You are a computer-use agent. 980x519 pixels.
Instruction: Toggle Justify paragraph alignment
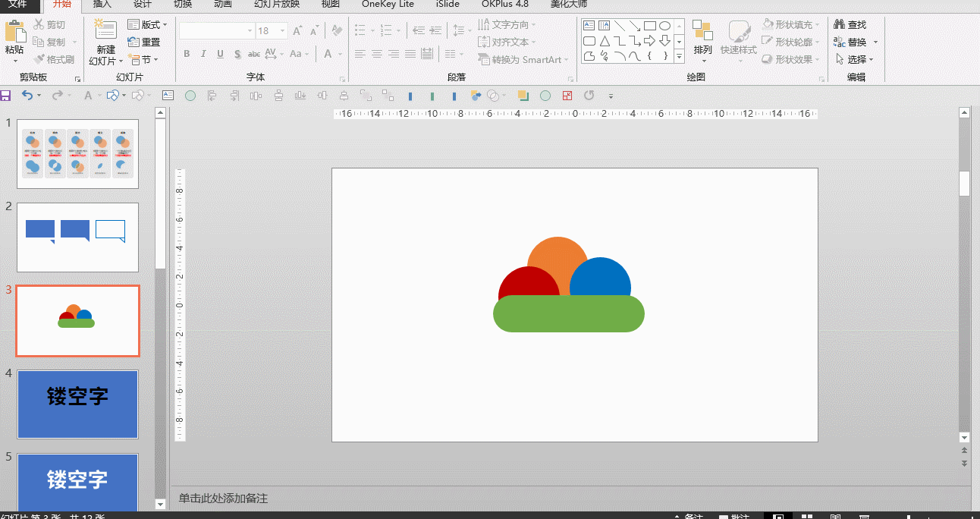pyautogui.click(x=410, y=54)
